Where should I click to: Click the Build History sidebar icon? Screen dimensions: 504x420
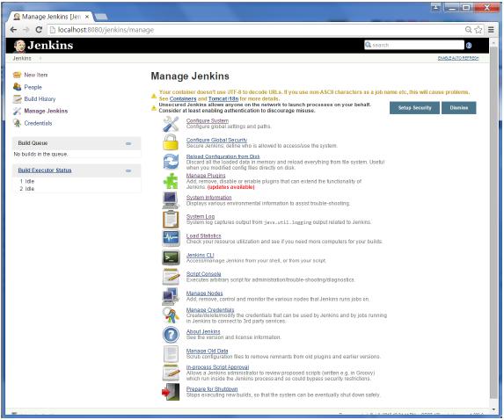17,99
